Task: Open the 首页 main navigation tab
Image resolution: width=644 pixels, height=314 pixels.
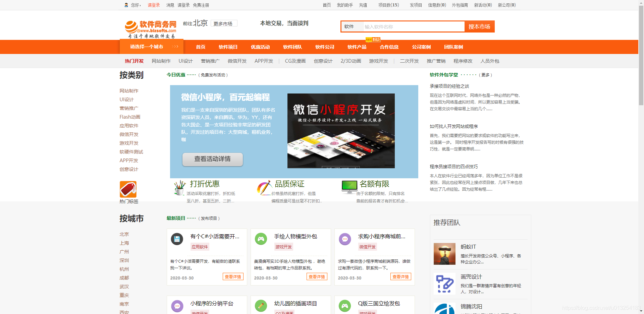Action: 201,47
